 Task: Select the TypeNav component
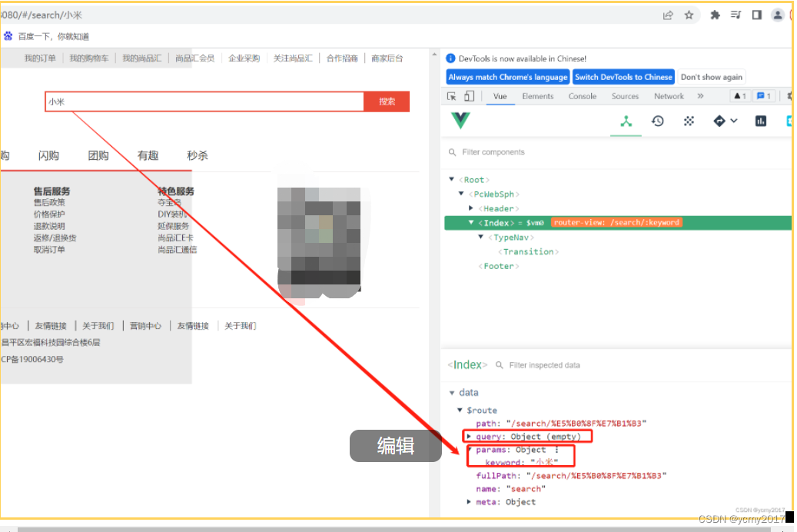[x=511, y=238]
